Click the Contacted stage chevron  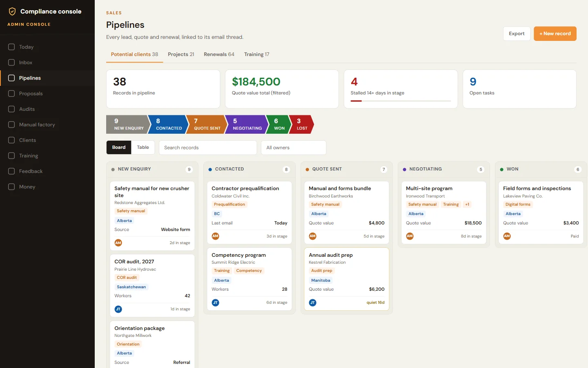[168, 124]
